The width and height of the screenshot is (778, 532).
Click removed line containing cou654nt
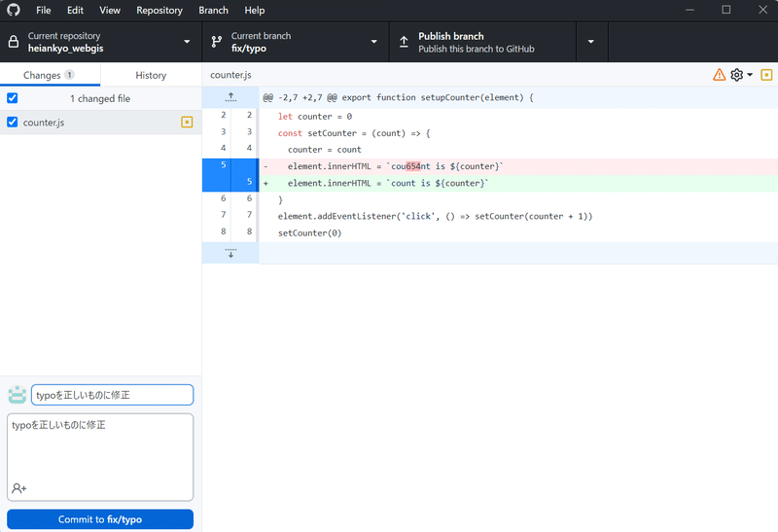tap(518, 166)
